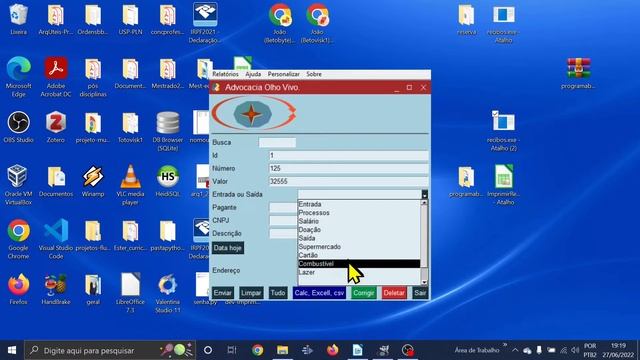Select the ImprimirRe Atalho spreadsheet icon

click(x=503, y=184)
